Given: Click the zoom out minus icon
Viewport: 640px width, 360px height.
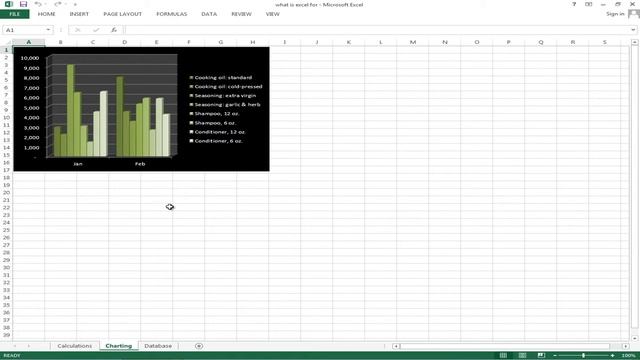Looking at the screenshot, I should 555,356.
